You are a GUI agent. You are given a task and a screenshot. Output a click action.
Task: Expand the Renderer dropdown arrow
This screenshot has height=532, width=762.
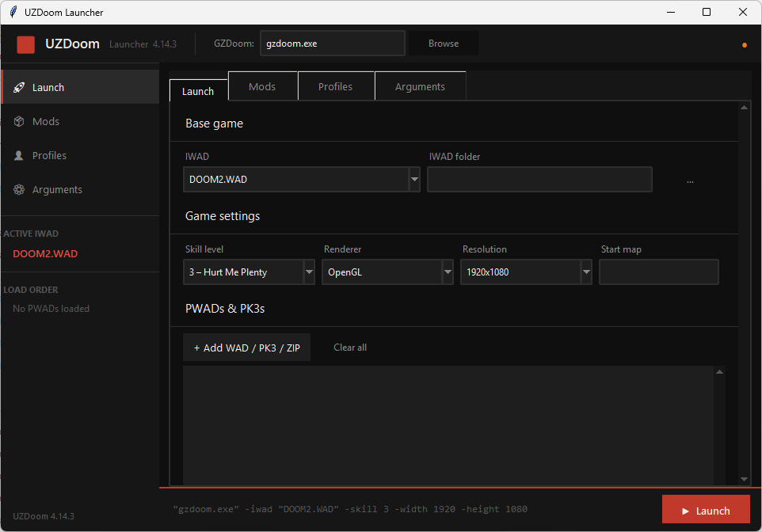448,272
